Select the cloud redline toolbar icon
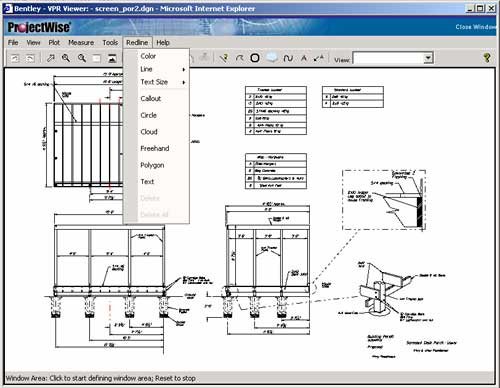 pos(272,58)
